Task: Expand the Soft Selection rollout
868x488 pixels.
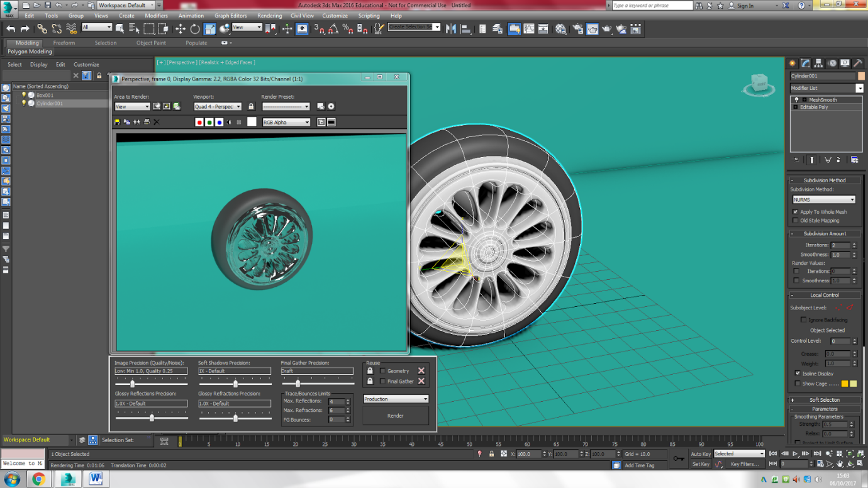Action: point(824,399)
